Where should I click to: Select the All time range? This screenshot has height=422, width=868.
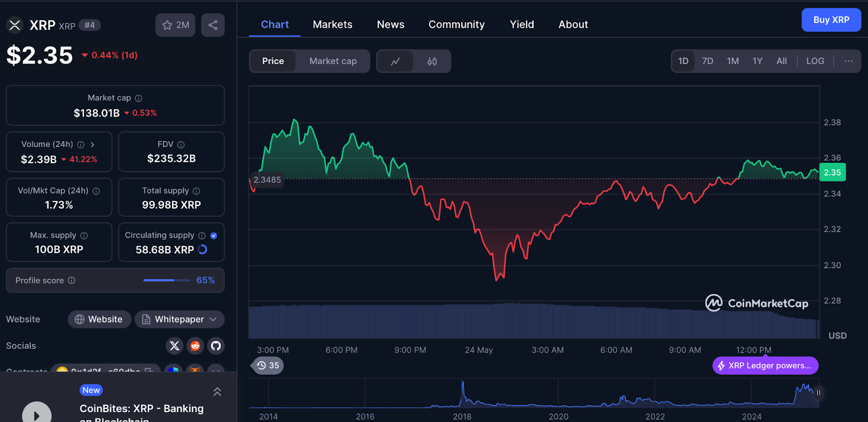coord(781,61)
